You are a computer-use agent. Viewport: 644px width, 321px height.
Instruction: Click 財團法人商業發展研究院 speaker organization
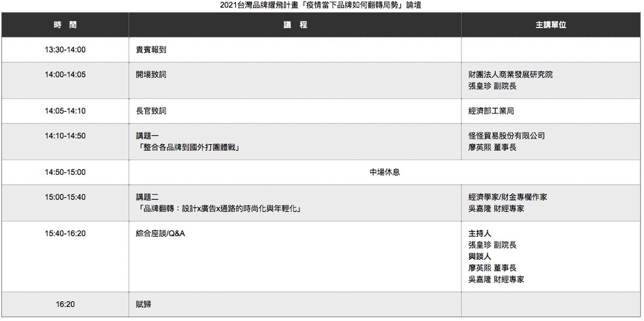[x=510, y=74]
